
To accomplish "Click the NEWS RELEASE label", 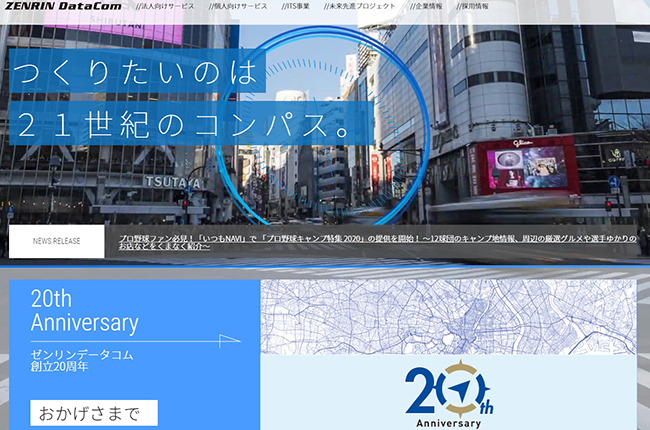I will [57, 241].
